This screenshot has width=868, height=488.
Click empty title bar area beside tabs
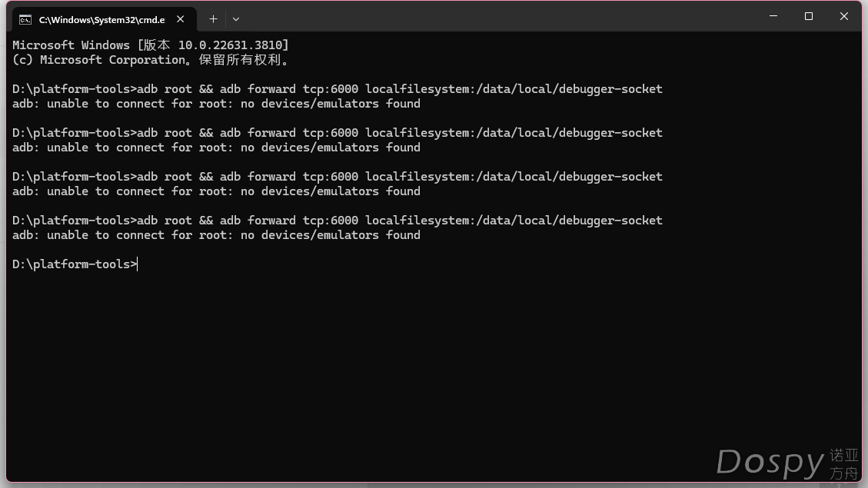498,17
